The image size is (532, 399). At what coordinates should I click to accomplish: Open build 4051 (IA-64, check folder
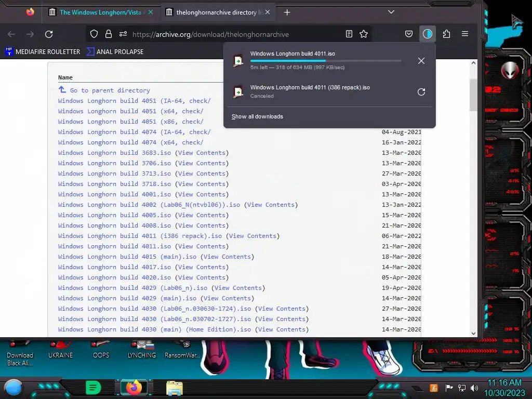click(x=135, y=101)
